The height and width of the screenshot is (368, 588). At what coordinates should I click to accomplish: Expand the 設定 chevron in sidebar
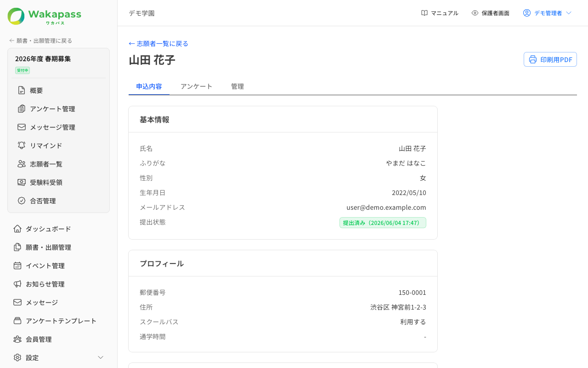(101, 357)
